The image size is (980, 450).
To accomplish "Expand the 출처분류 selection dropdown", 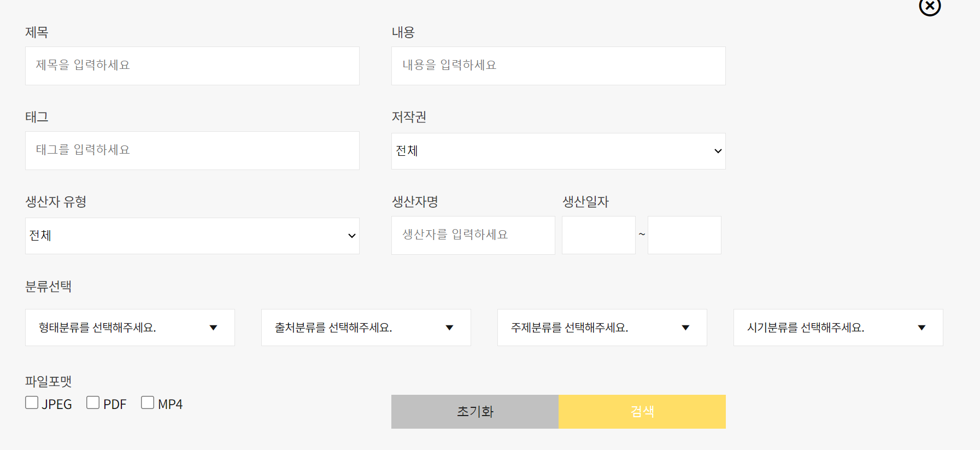I will [x=366, y=328].
